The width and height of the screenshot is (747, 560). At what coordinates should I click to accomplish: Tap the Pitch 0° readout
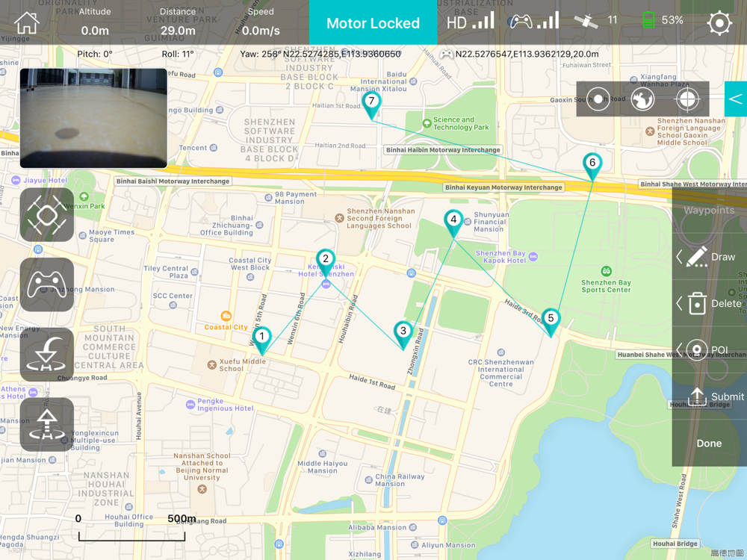[x=95, y=54]
